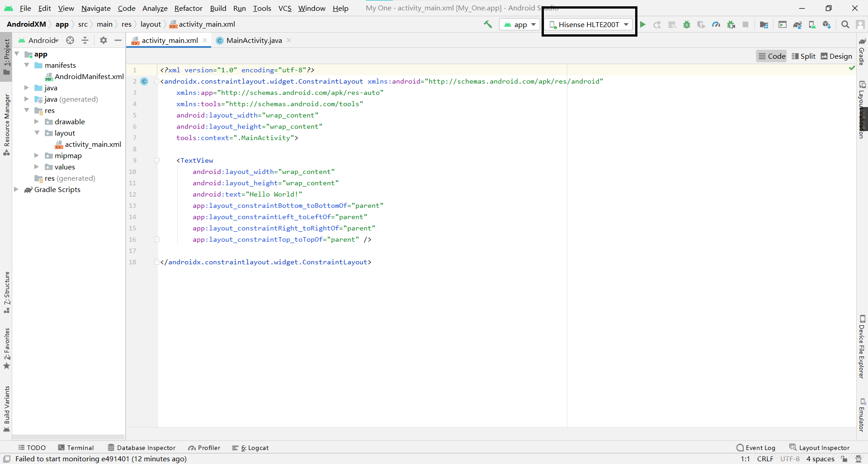Image resolution: width=868 pixels, height=464 pixels.
Task: Open the Favorites side tab
Action: 6,348
